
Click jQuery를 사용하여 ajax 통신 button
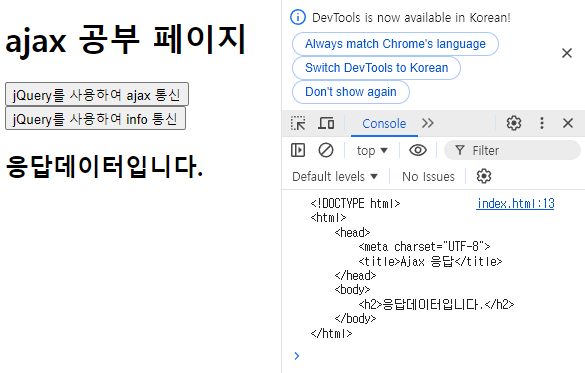[97, 95]
